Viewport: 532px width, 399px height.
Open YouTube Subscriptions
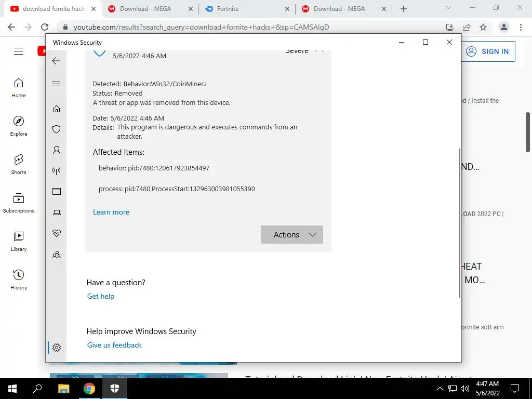coord(19,203)
